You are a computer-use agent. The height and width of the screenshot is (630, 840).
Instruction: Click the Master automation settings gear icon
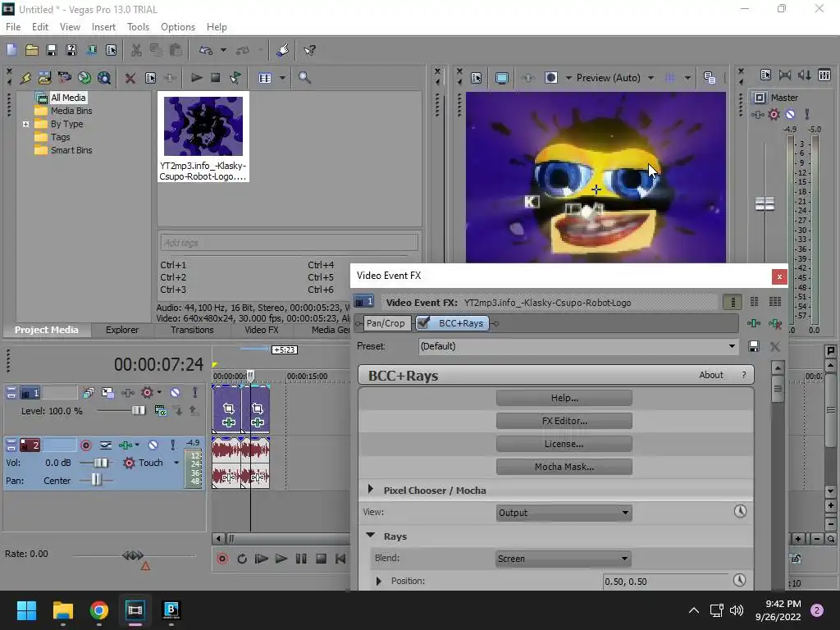pyautogui.click(x=774, y=114)
